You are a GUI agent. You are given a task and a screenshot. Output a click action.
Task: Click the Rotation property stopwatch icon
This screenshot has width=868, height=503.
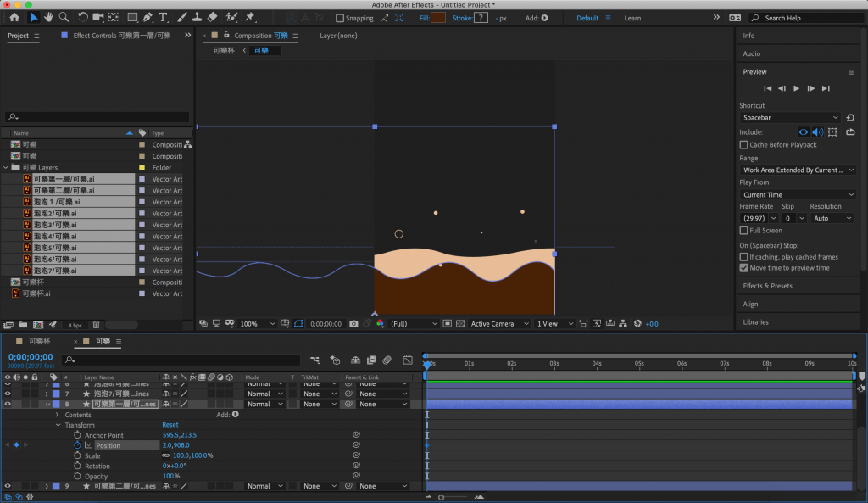coord(77,466)
